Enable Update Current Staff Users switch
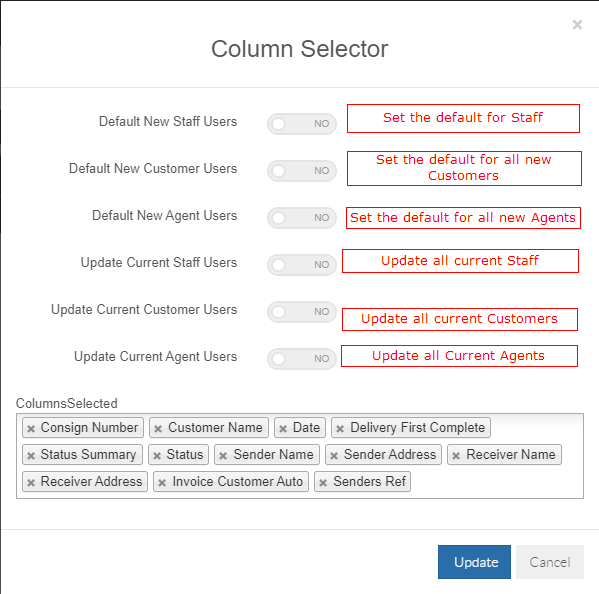Screen dimensions: 599x594 coord(302,265)
